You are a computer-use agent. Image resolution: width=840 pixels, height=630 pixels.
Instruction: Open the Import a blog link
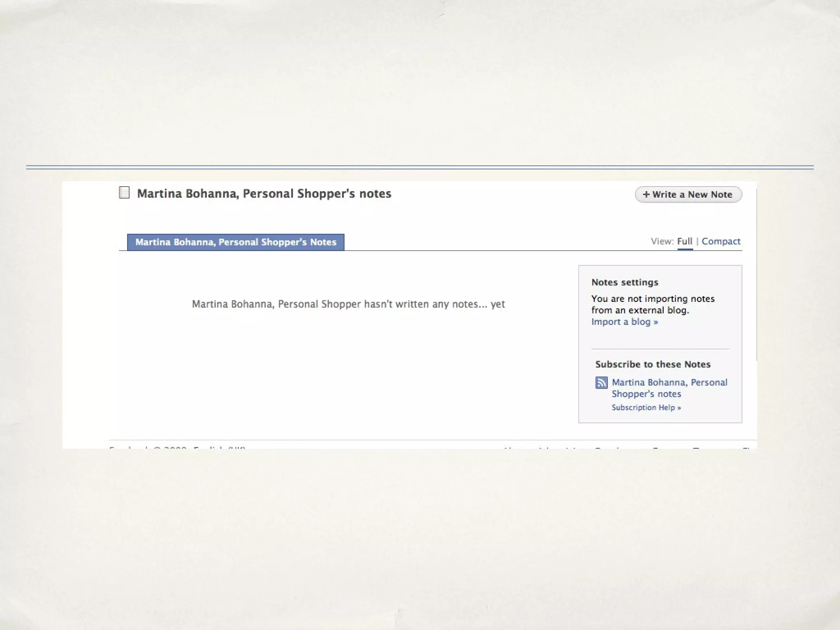point(624,322)
